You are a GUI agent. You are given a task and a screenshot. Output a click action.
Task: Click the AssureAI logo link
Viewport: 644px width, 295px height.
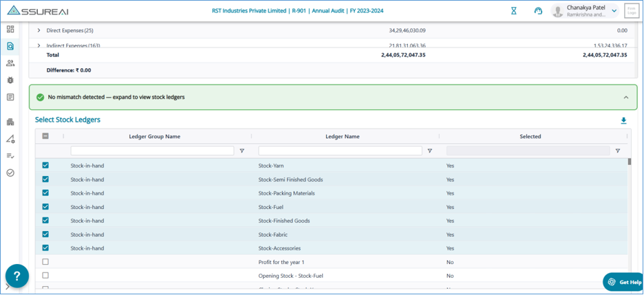point(38,11)
